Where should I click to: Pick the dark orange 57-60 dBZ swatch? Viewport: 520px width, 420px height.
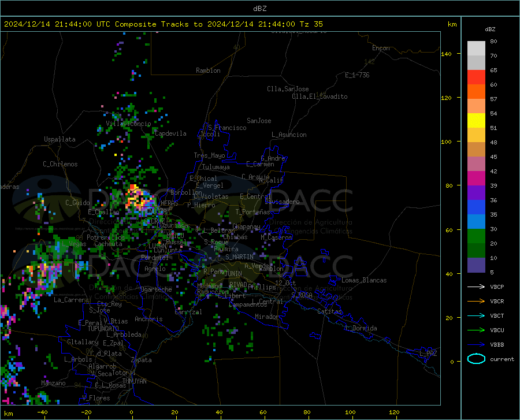(476, 92)
